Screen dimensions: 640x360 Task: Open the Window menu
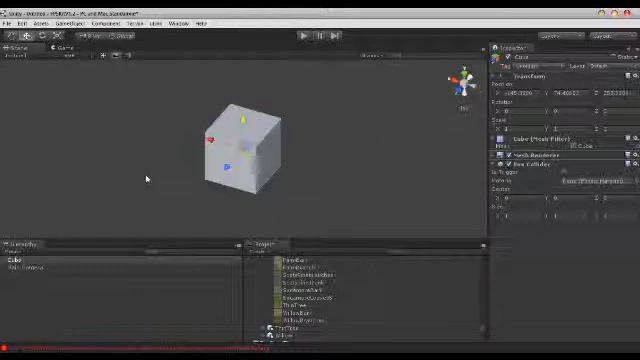click(x=179, y=24)
